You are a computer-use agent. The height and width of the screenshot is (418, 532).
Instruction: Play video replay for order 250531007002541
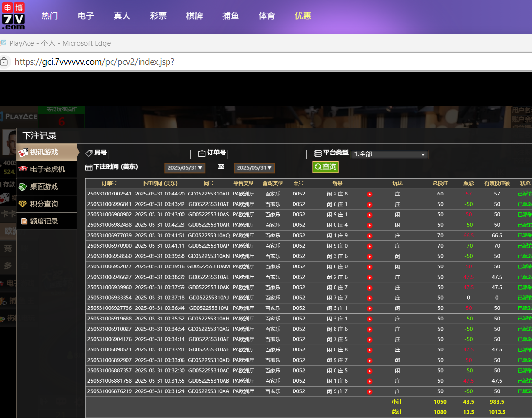click(x=369, y=194)
